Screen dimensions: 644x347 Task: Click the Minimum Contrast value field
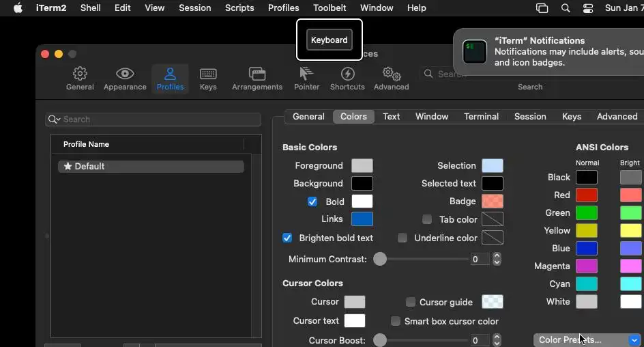pyautogui.click(x=480, y=259)
